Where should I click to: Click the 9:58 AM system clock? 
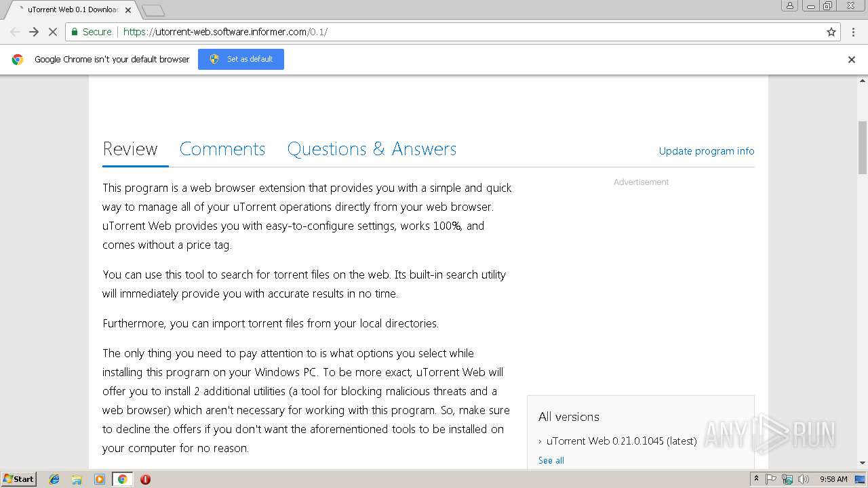(833, 479)
